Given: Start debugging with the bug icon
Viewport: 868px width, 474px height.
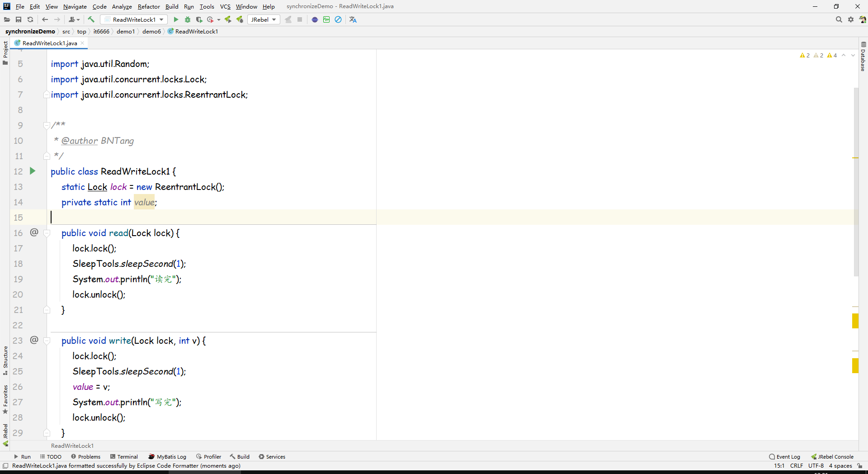Looking at the screenshot, I should click(188, 19).
